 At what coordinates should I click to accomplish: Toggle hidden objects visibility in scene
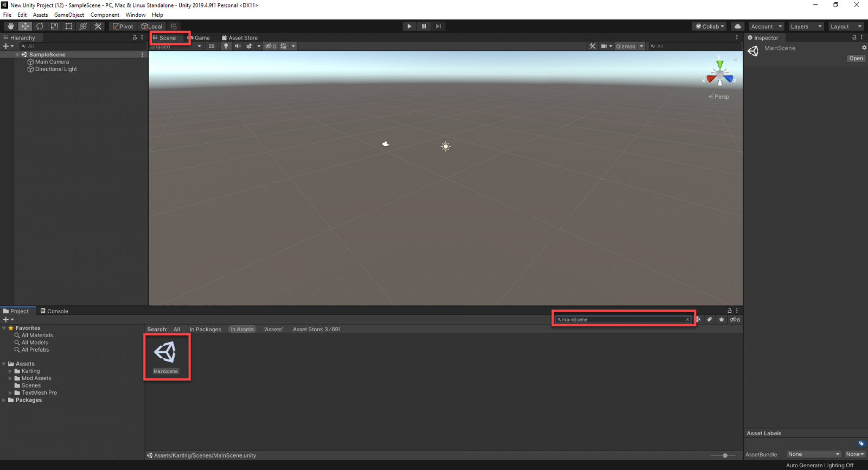[x=271, y=46]
